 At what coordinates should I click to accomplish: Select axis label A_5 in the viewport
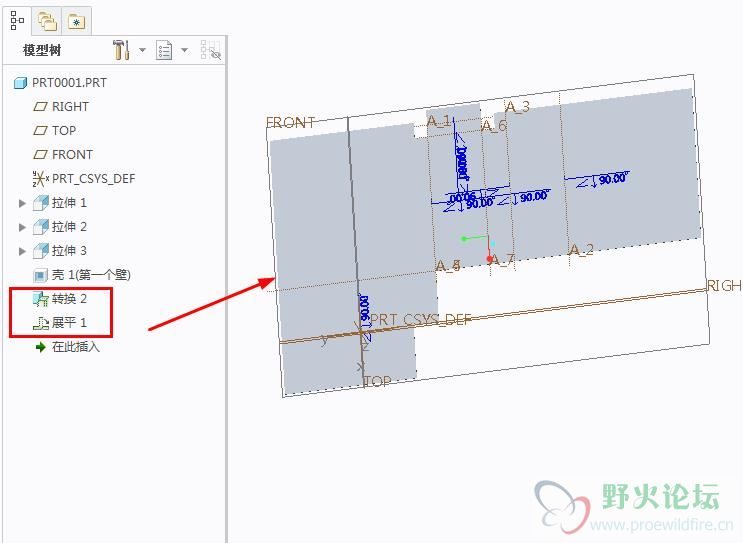click(x=448, y=265)
